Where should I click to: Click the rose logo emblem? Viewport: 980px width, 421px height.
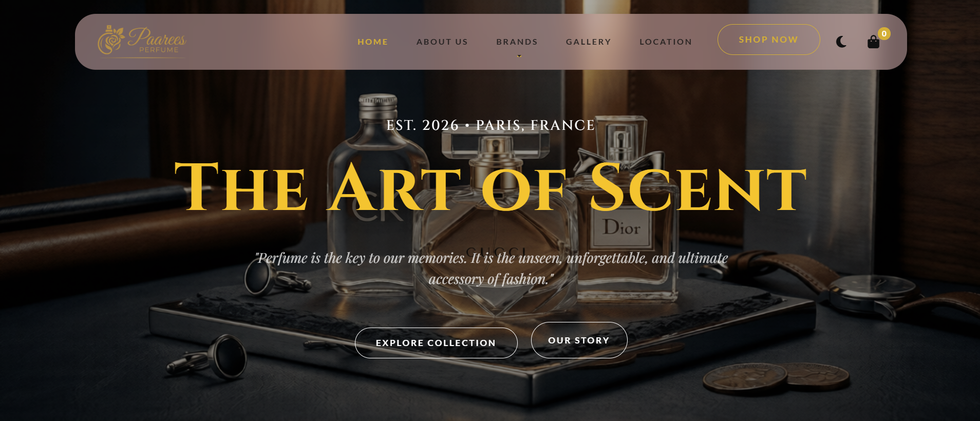111,40
